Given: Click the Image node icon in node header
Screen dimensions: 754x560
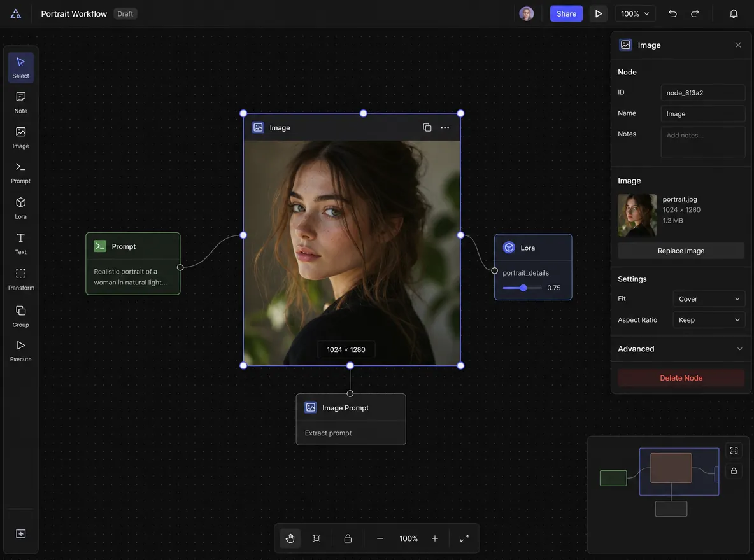Looking at the screenshot, I should point(258,127).
